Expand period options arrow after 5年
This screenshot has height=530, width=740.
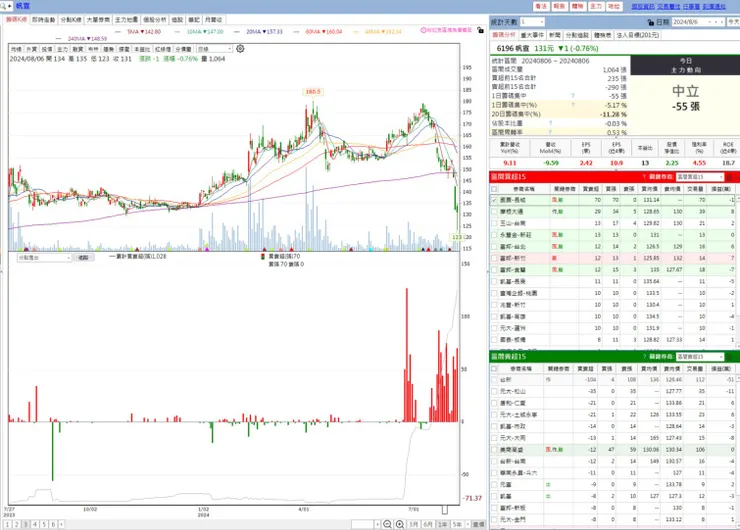[x=467, y=524]
